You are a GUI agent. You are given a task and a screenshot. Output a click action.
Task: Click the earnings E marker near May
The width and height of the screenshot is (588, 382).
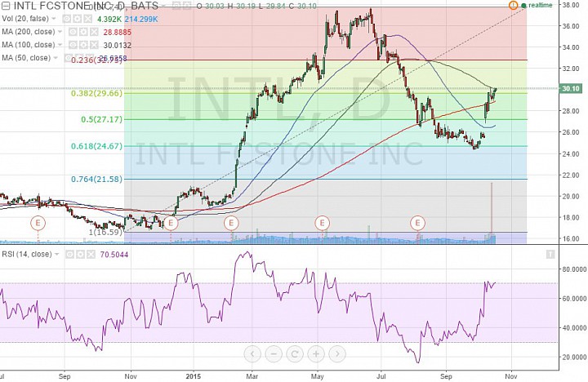pyautogui.click(x=322, y=223)
